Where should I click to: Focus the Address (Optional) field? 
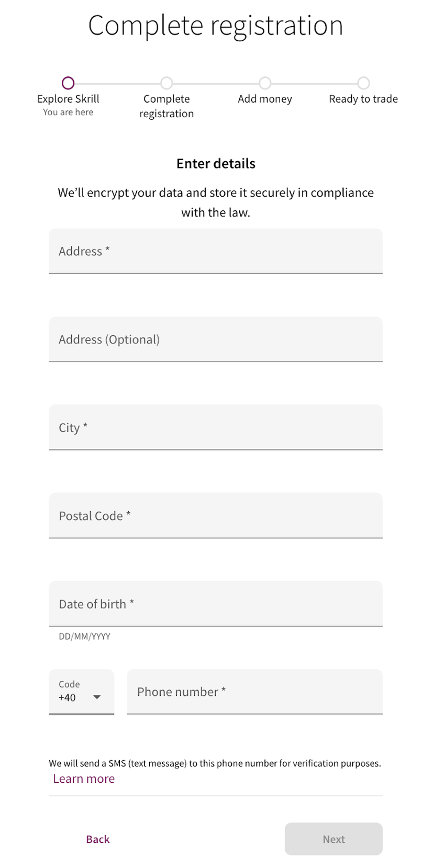tap(216, 339)
